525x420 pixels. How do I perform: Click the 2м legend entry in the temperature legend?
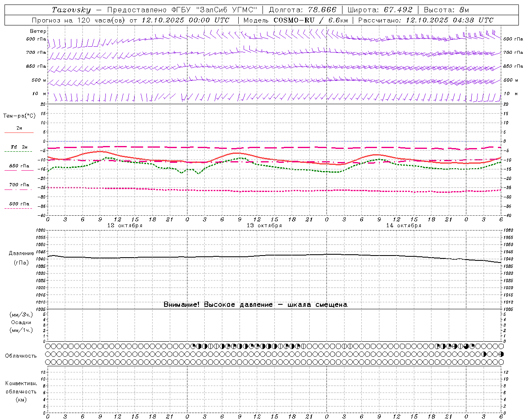coord(19,128)
